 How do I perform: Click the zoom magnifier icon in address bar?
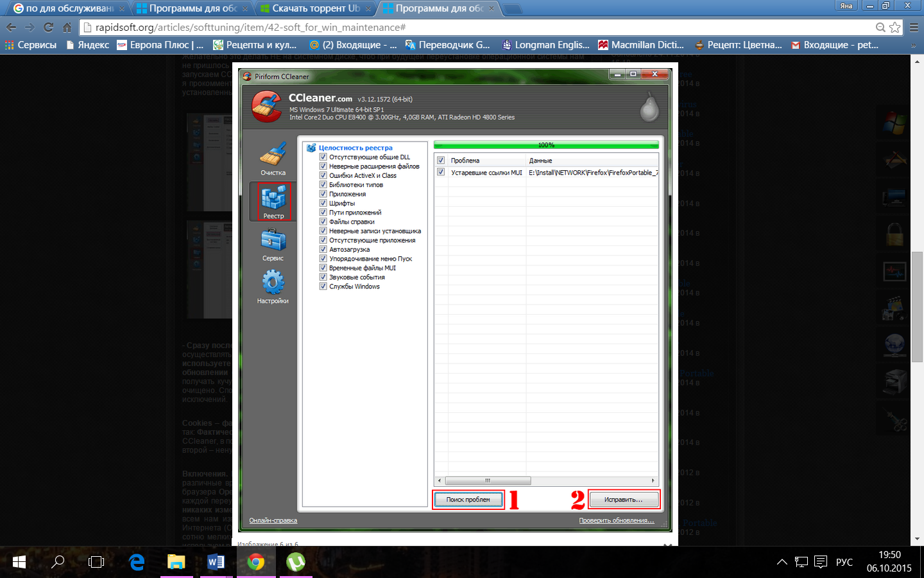coord(881,27)
